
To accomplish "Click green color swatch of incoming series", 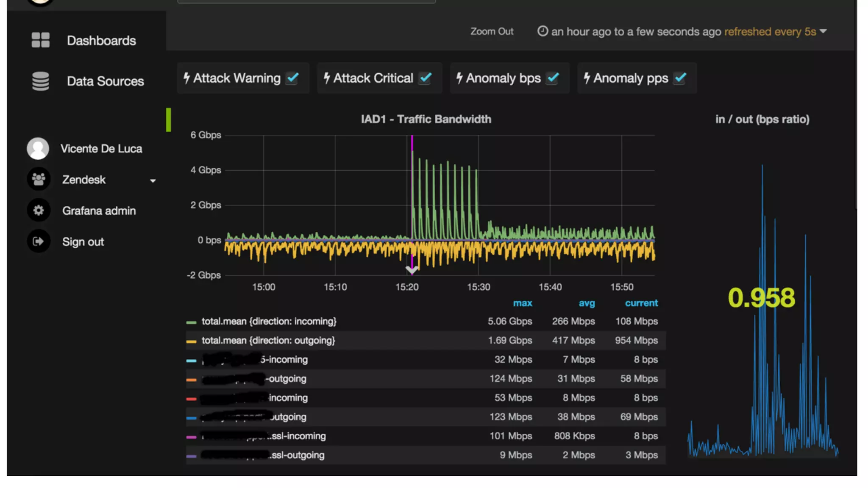I will click(191, 322).
